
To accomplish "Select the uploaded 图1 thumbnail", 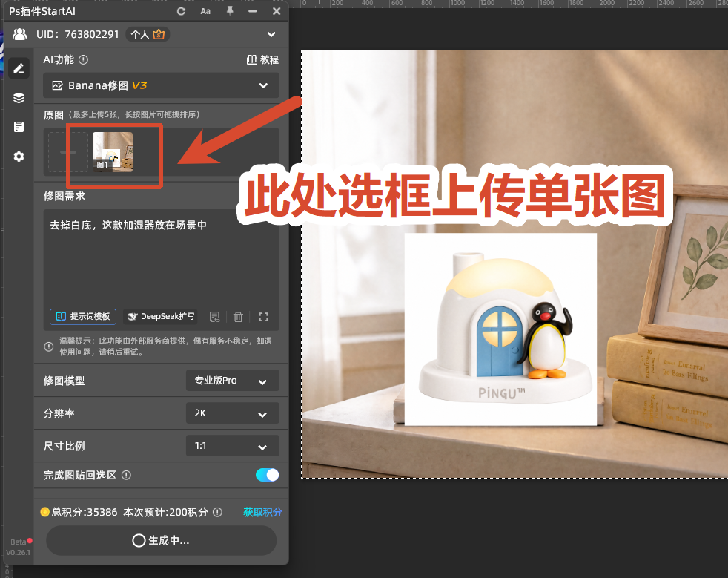I will [113, 152].
